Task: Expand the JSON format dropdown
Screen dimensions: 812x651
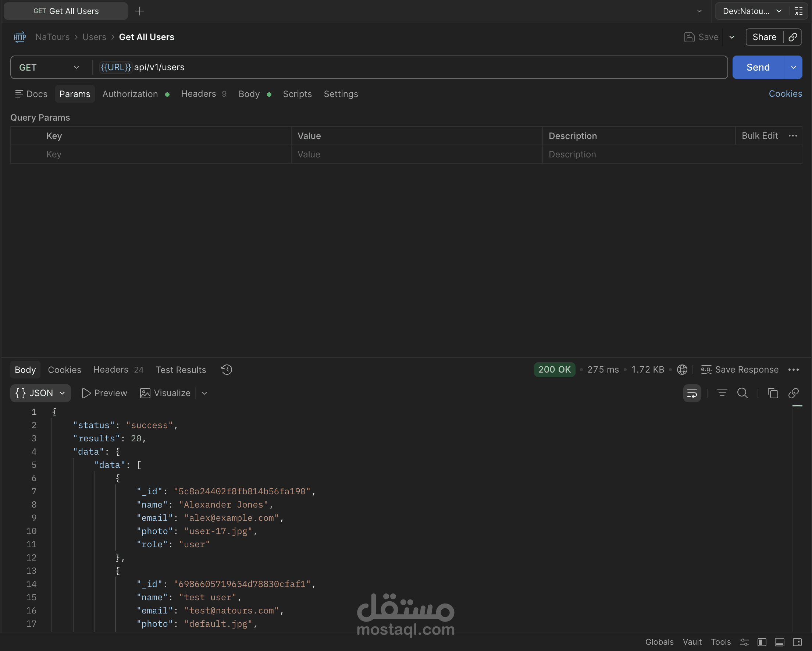Action: click(x=40, y=393)
